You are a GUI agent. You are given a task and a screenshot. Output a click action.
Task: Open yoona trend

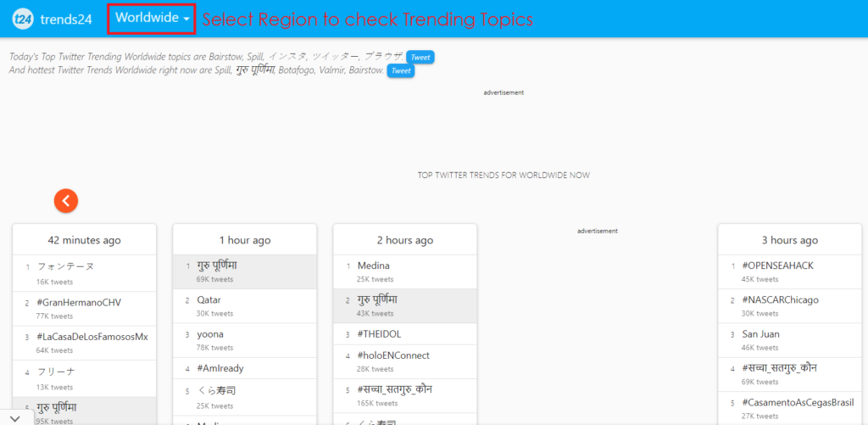210,334
